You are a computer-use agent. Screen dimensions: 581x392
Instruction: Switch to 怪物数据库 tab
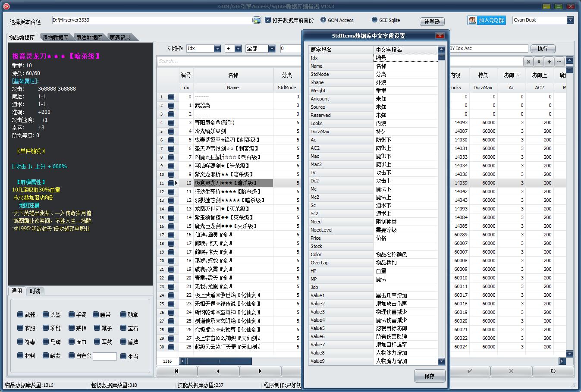tap(56, 38)
